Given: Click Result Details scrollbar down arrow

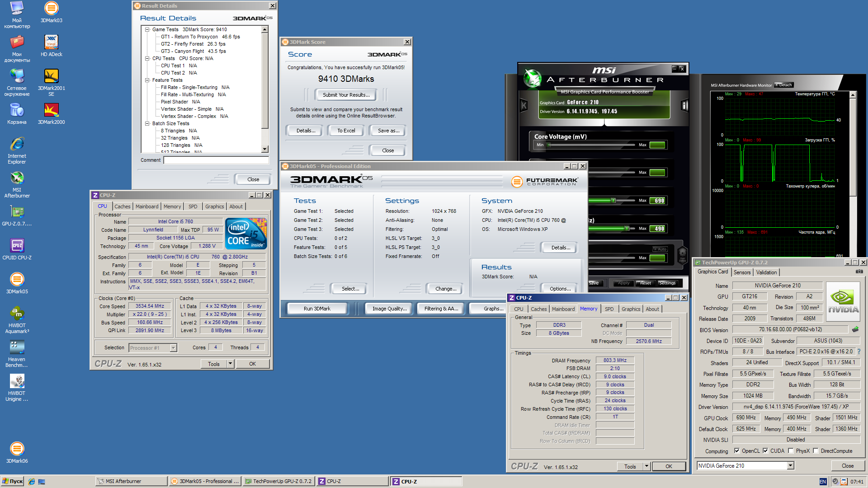Looking at the screenshot, I should point(265,149).
